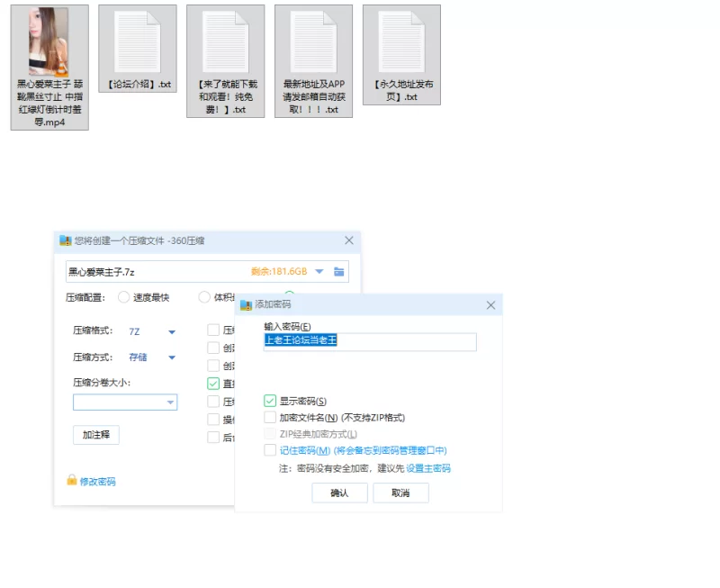Open the 压缩格式 7Z dropdown
This screenshot has width=720, height=588.
pyautogui.click(x=171, y=331)
